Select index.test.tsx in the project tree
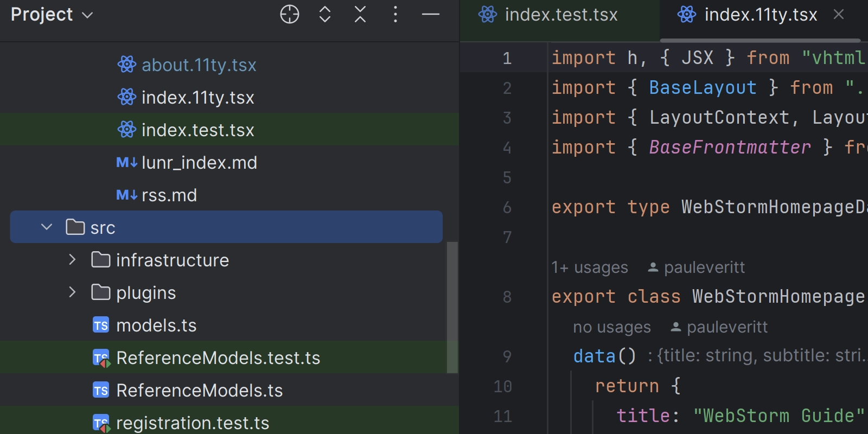This screenshot has width=868, height=434. tap(198, 130)
